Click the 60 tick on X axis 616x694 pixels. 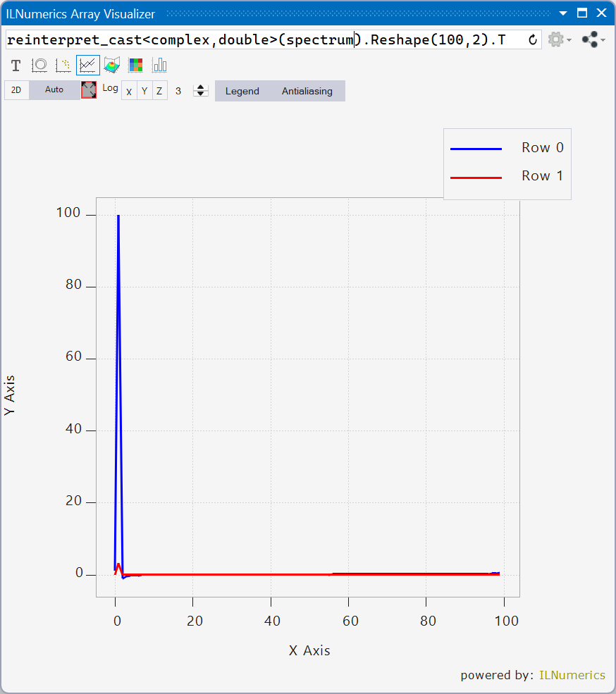tap(350, 621)
